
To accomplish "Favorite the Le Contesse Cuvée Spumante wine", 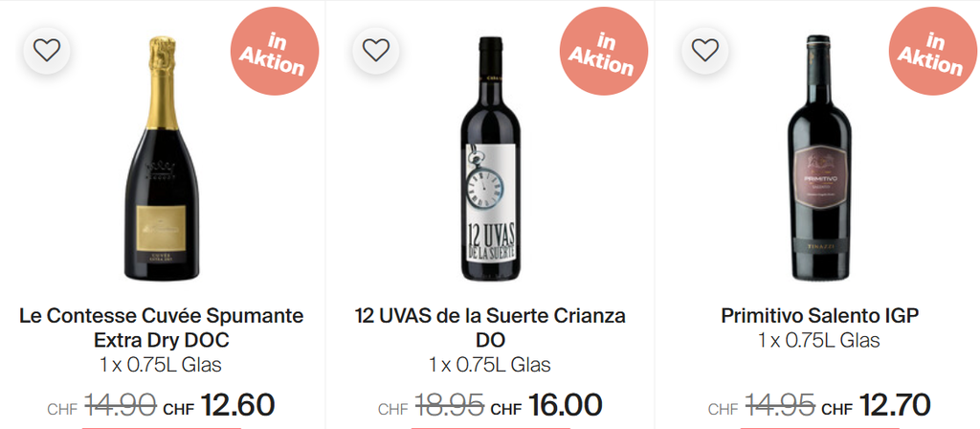I will pyautogui.click(x=47, y=50).
